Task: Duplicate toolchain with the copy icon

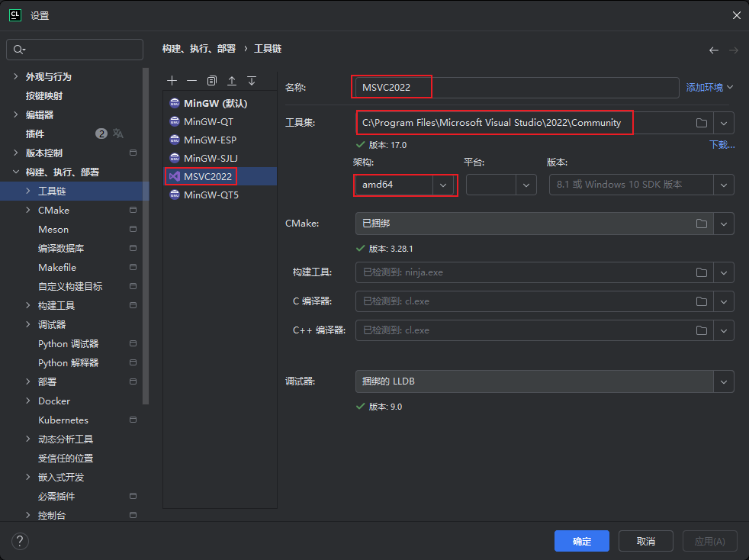Action: click(x=211, y=80)
